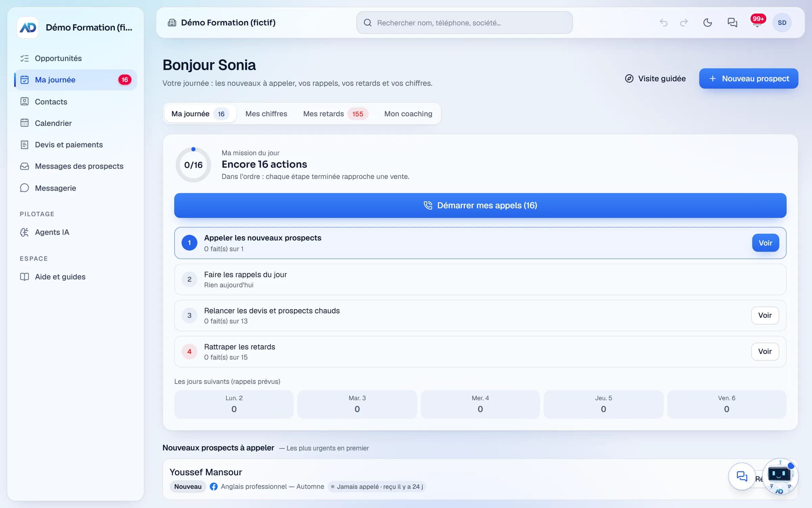Select the Lun. 2 day card
This screenshot has width=812, height=508.
(x=234, y=404)
